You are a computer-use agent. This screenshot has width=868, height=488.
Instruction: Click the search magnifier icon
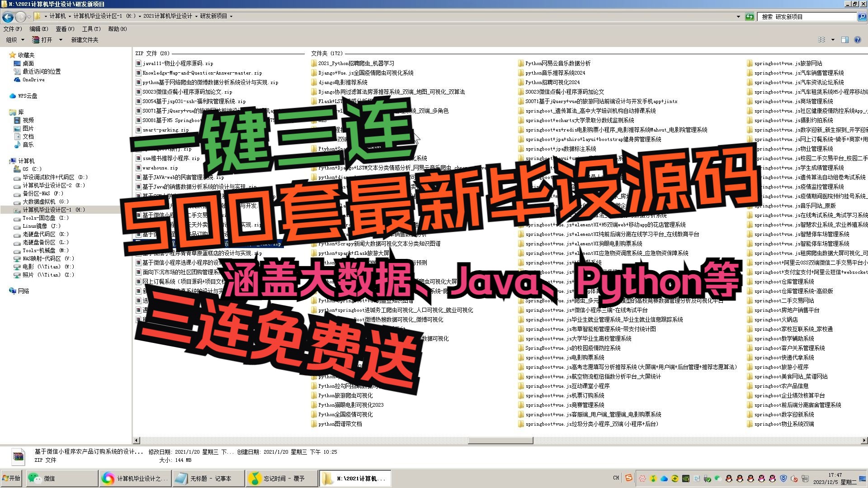pos(862,17)
